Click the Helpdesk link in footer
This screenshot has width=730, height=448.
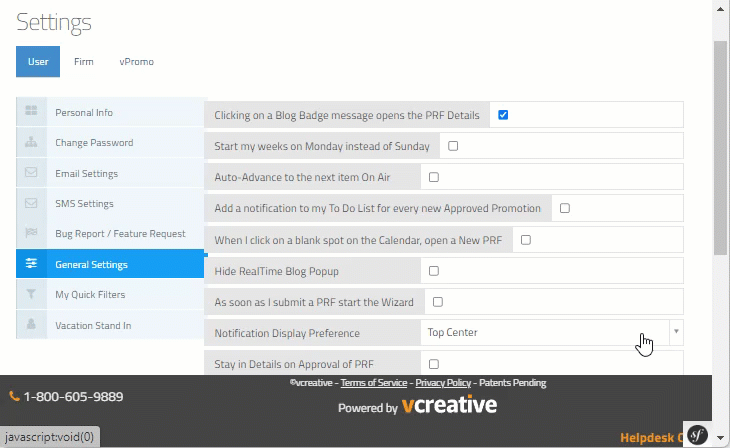click(651, 438)
